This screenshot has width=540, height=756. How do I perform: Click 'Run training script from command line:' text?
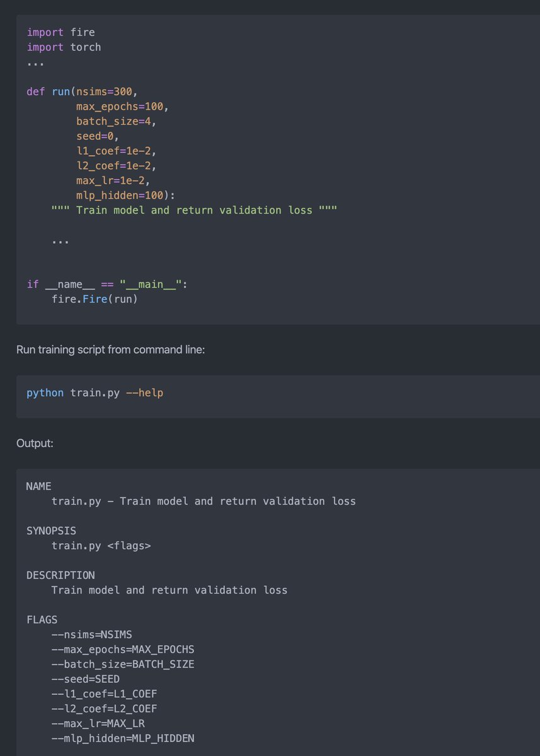[110, 348]
